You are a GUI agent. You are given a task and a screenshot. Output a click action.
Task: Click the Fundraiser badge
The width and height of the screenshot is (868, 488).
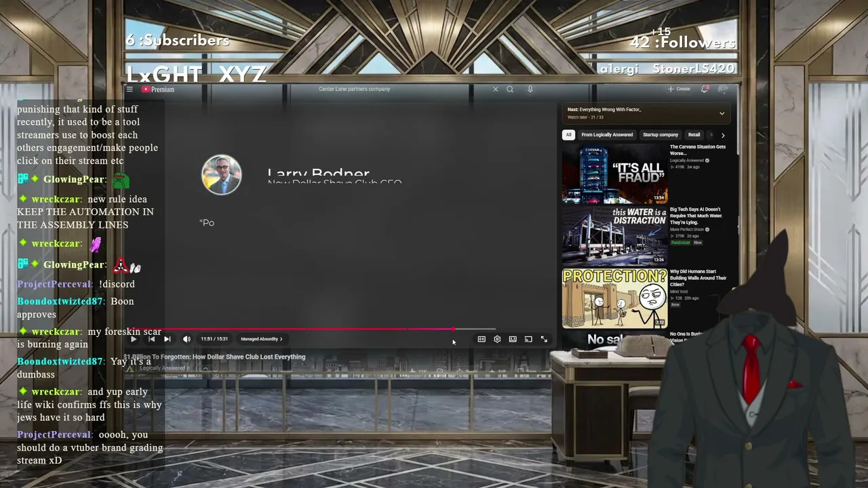680,243
